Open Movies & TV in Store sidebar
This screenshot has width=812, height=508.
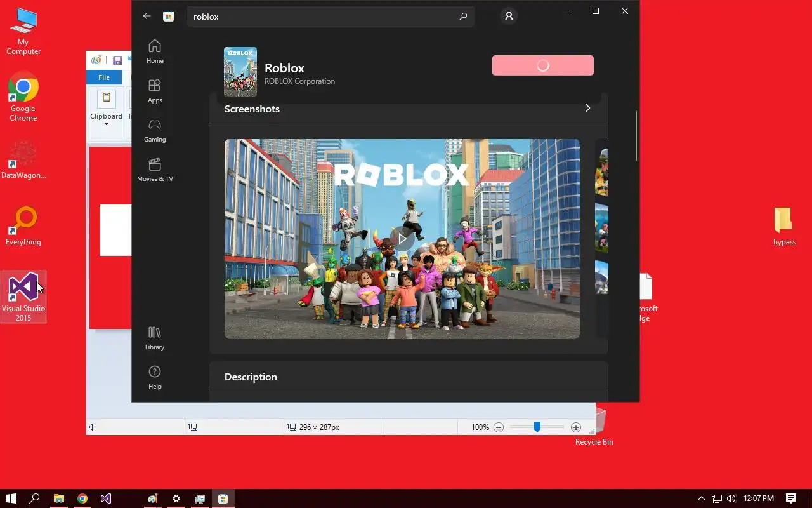coord(155,170)
